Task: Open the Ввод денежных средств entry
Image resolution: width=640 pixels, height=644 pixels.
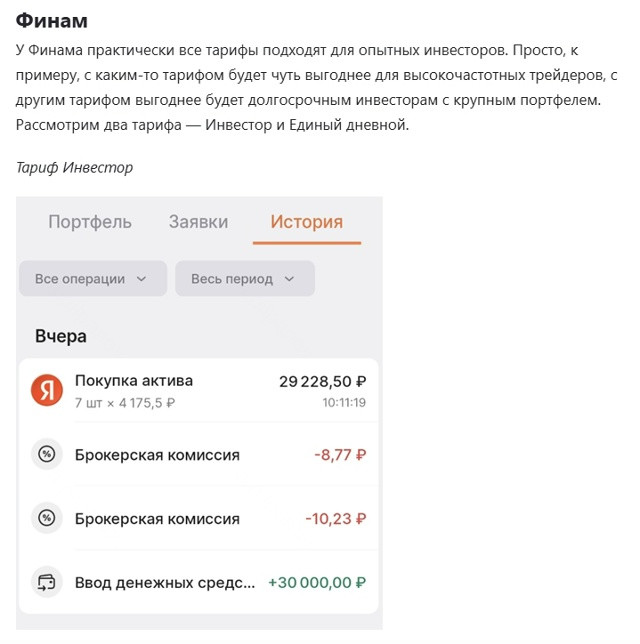Action: tap(198, 582)
